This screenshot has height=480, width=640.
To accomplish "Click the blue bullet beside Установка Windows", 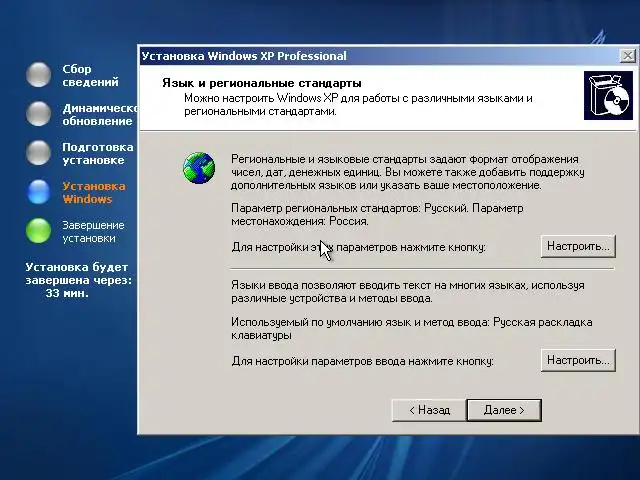I will (x=38, y=192).
